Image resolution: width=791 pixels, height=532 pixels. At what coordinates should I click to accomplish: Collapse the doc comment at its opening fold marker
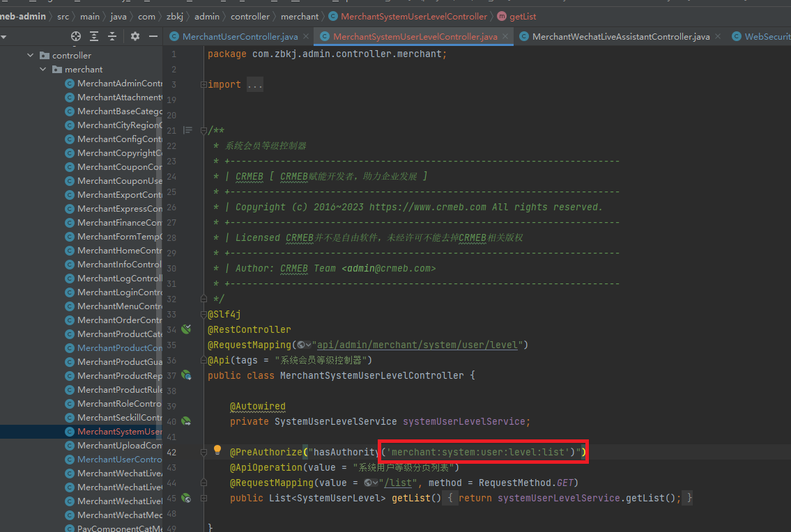(203, 131)
